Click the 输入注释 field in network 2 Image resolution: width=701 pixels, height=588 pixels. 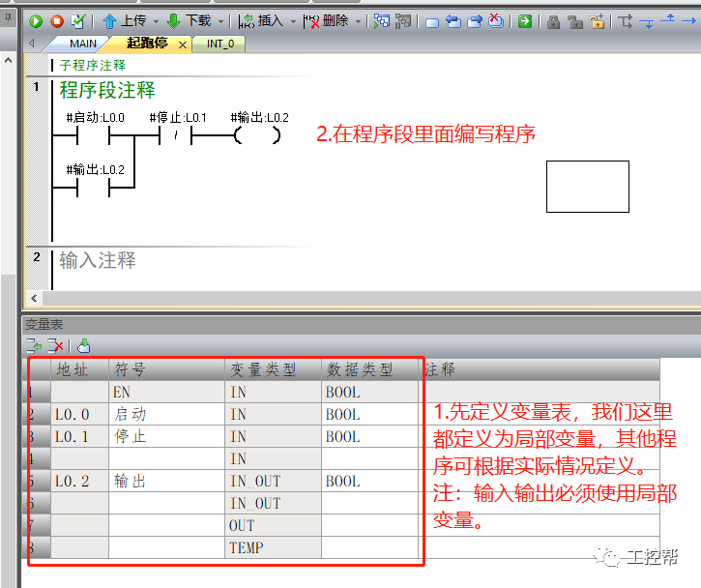[98, 260]
